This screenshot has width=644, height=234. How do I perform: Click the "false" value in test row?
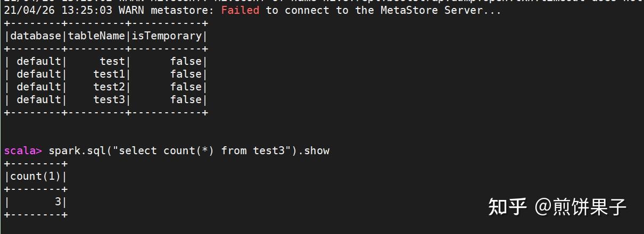186,61
